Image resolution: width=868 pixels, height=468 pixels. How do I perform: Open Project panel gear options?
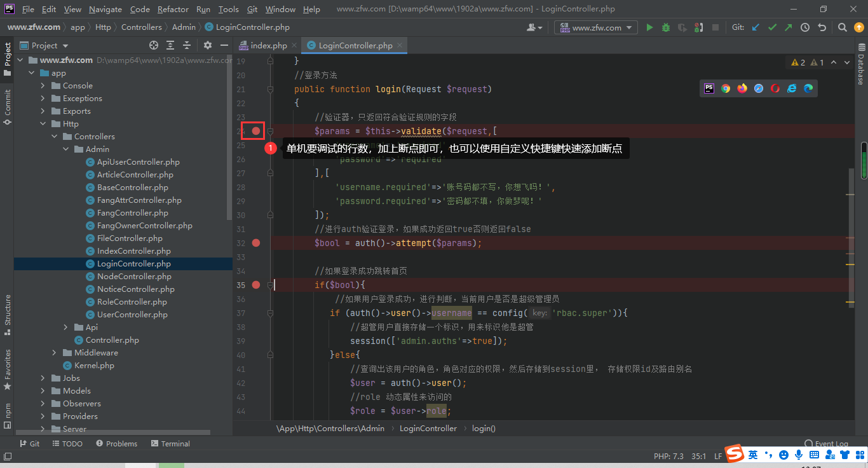click(x=207, y=45)
